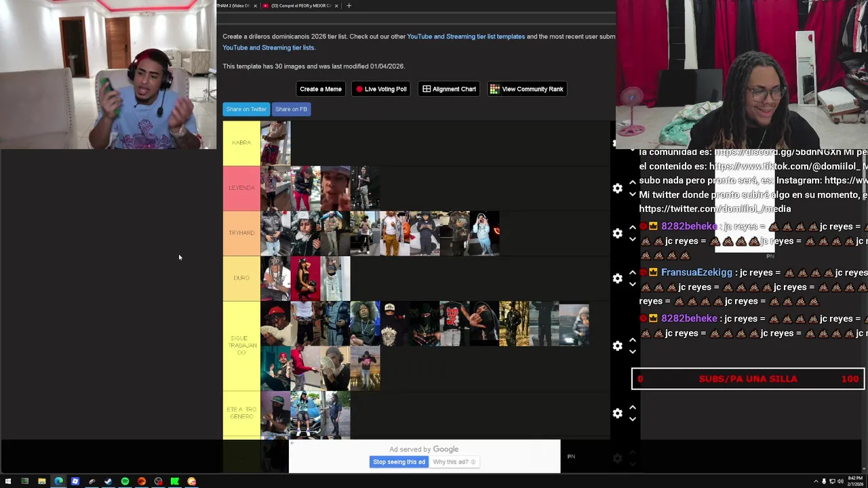Click the DURO tier label
Image resolution: width=868 pixels, height=488 pixels.
(241, 279)
